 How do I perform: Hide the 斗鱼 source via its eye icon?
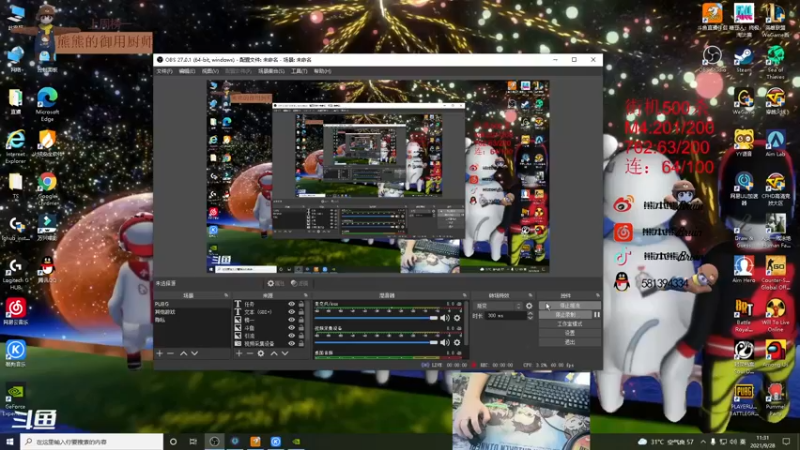pyautogui.click(x=291, y=328)
